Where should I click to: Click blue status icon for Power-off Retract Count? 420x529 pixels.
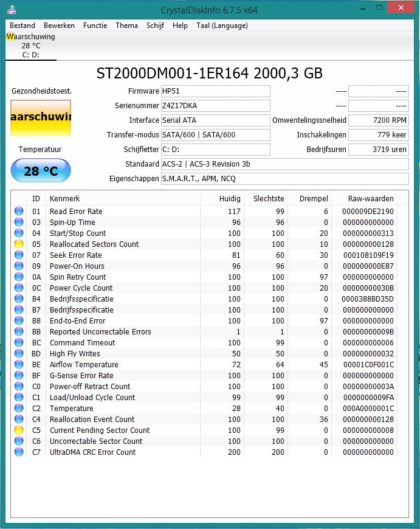coord(19,386)
